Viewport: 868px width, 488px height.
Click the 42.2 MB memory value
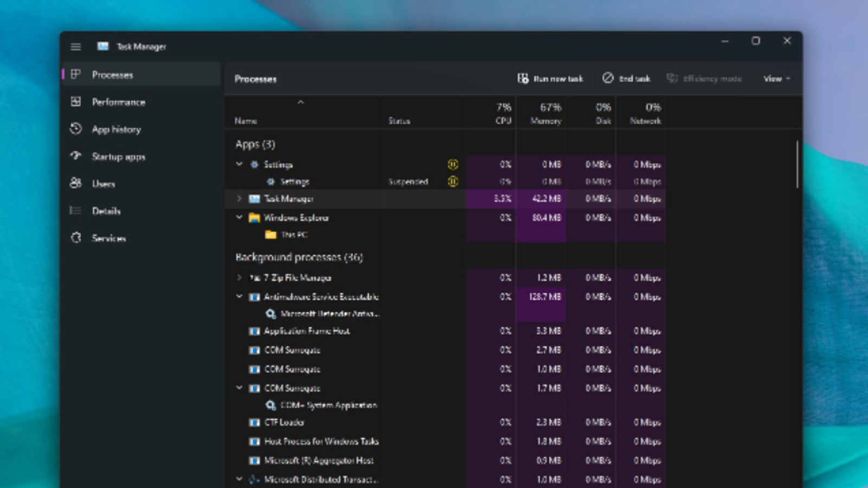(x=546, y=199)
